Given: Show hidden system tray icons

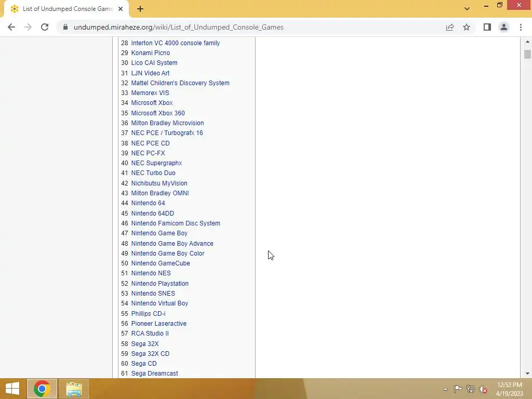Looking at the screenshot, I should point(445,389).
